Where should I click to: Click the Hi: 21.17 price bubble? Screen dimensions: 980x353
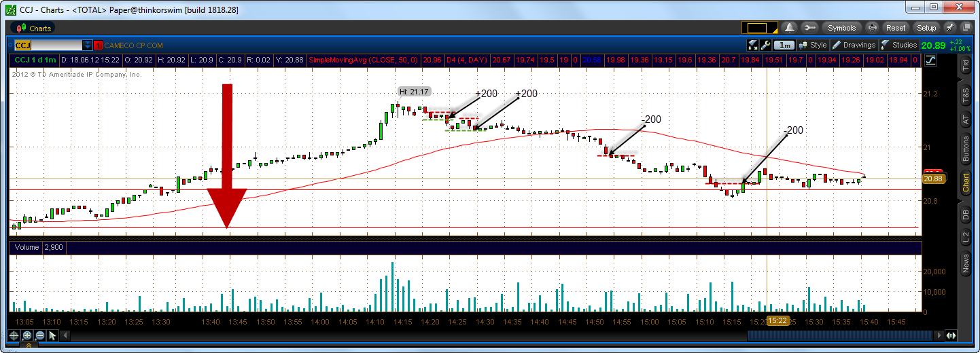click(x=414, y=92)
